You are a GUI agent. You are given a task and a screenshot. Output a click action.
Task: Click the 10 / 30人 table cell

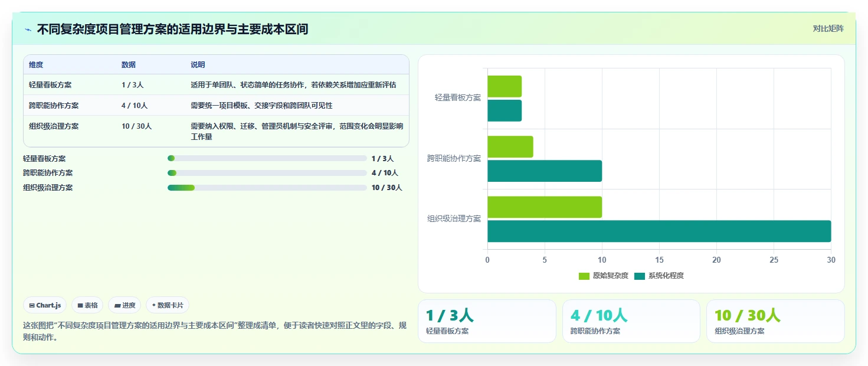point(136,126)
